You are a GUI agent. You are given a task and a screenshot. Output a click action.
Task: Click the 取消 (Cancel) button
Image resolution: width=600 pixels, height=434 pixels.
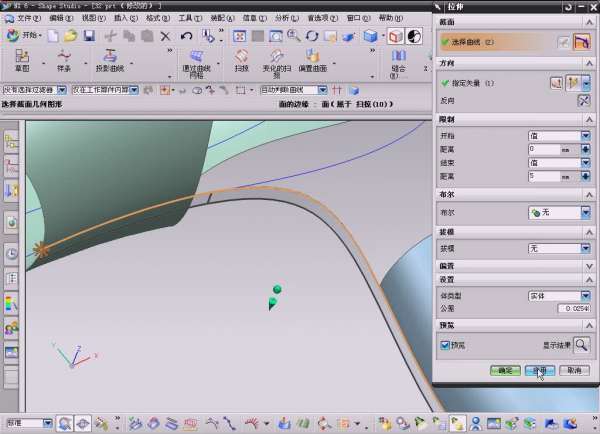[572, 370]
